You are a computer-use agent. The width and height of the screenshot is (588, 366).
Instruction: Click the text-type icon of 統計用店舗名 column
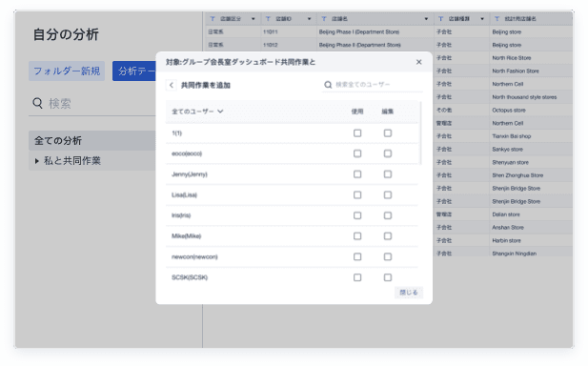[x=497, y=19]
